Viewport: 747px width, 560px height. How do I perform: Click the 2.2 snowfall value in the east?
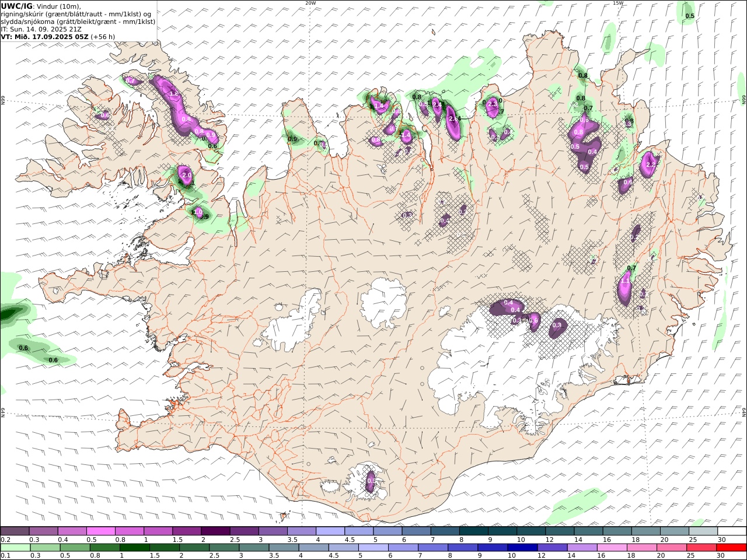[651, 165]
